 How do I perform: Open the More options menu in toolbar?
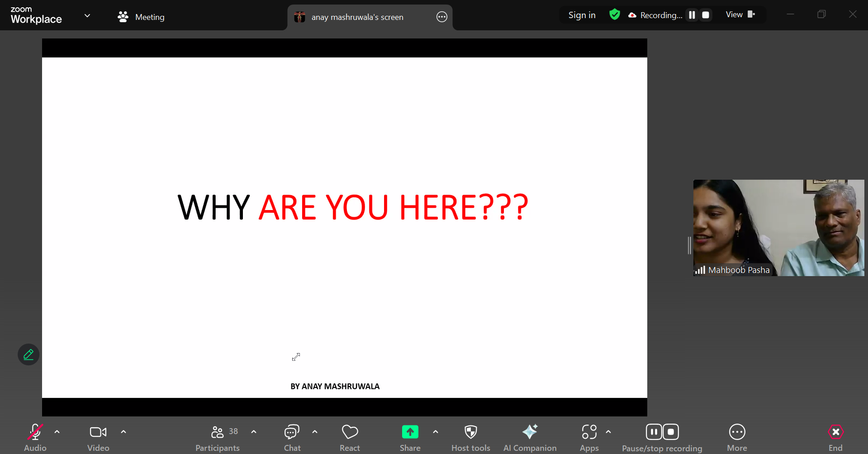click(x=737, y=437)
